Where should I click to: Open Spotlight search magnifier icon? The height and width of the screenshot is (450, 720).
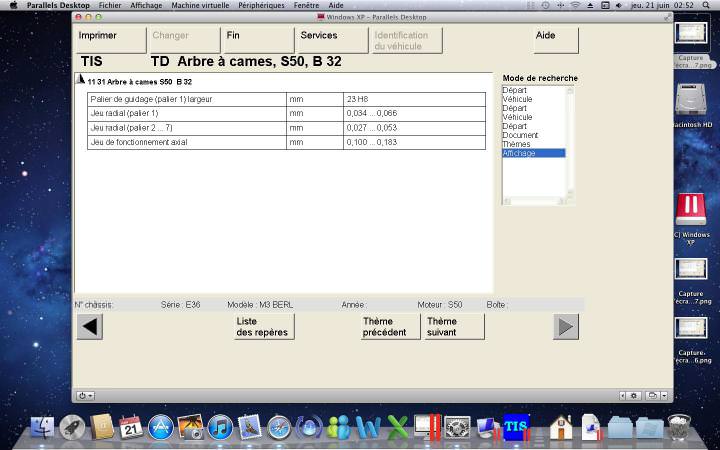tap(706, 6)
